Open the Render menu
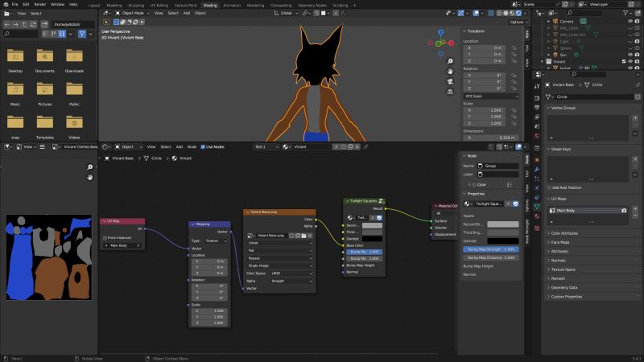The image size is (644, 362). (39, 4)
